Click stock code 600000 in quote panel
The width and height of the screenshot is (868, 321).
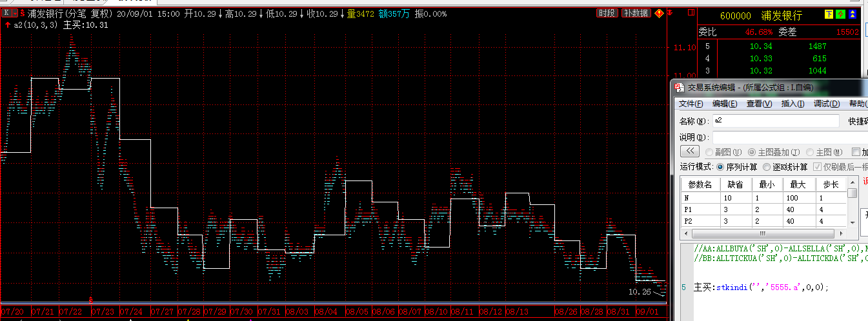tap(735, 15)
